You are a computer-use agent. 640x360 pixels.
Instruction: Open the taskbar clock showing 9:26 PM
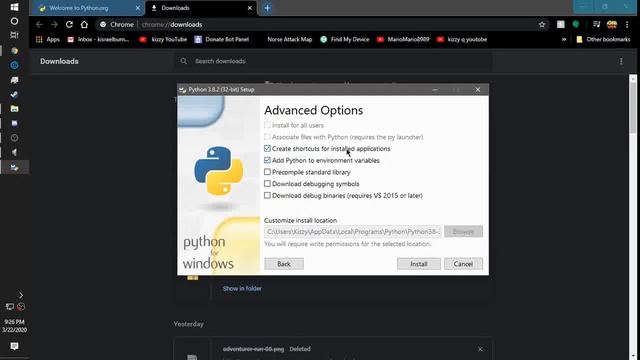[x=14, y=326]
